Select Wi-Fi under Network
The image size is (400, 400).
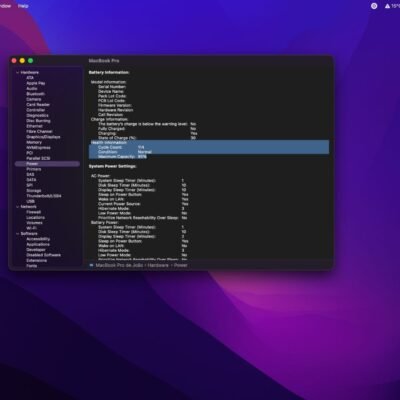pos(31,228)
